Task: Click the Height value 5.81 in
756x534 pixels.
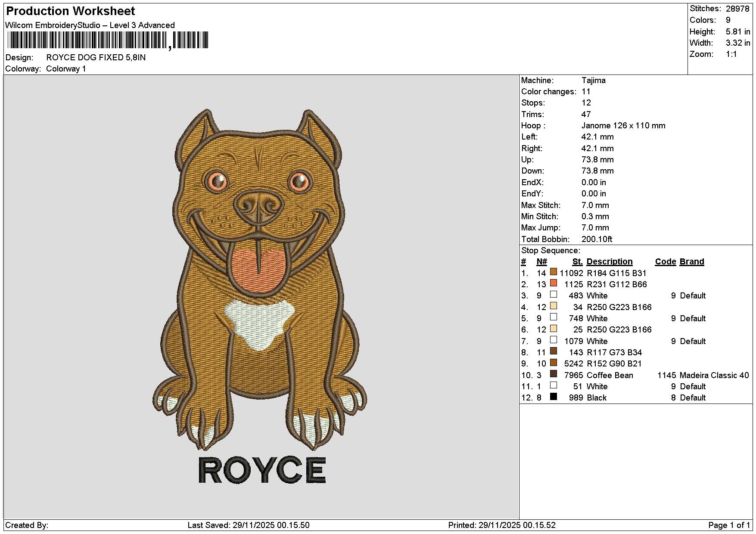Action: coord(738,32)
